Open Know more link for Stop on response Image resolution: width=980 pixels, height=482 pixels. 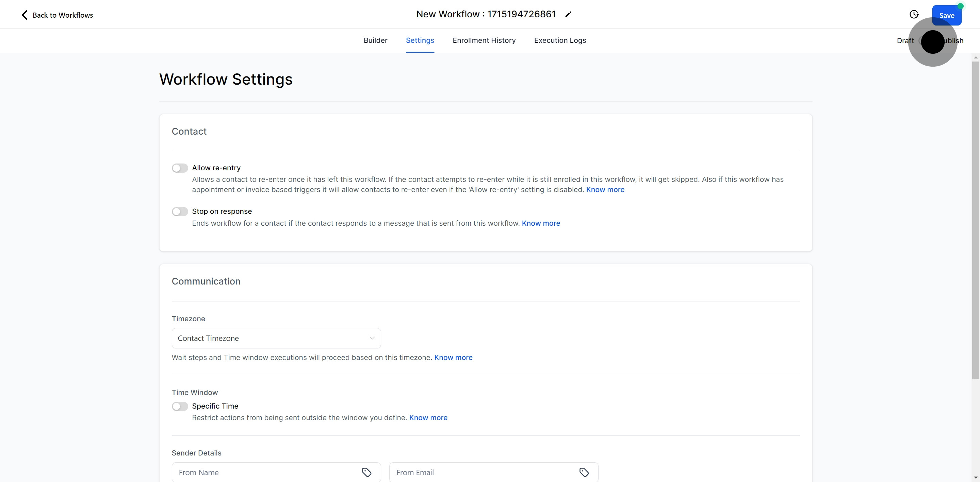tap(541, 223)
